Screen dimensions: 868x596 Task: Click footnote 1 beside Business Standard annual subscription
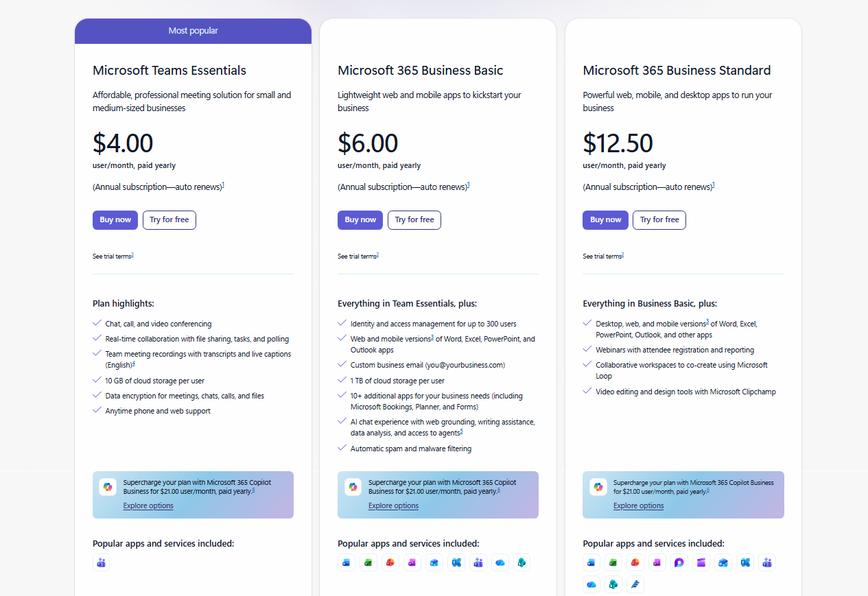tap(714, 185)
